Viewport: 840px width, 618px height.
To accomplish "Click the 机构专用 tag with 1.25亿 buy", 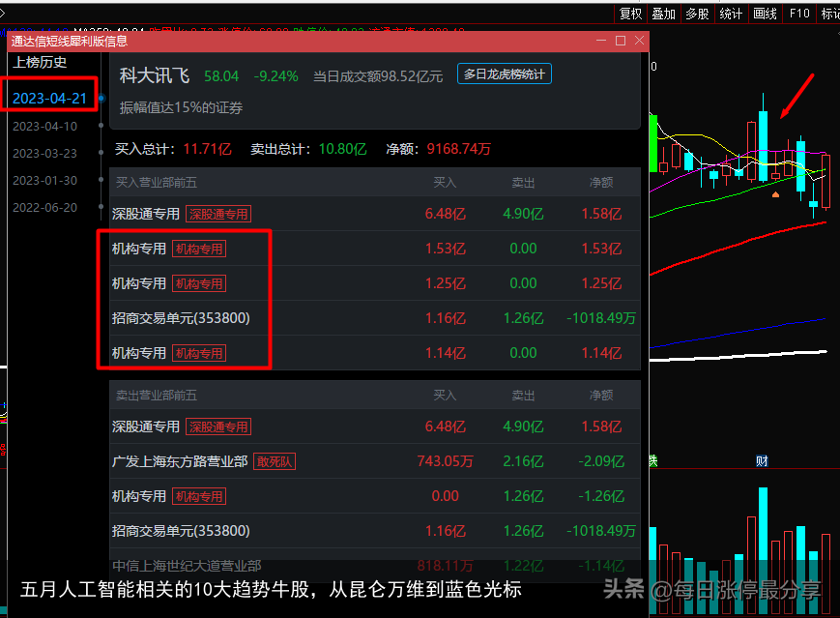I will 199,284.
